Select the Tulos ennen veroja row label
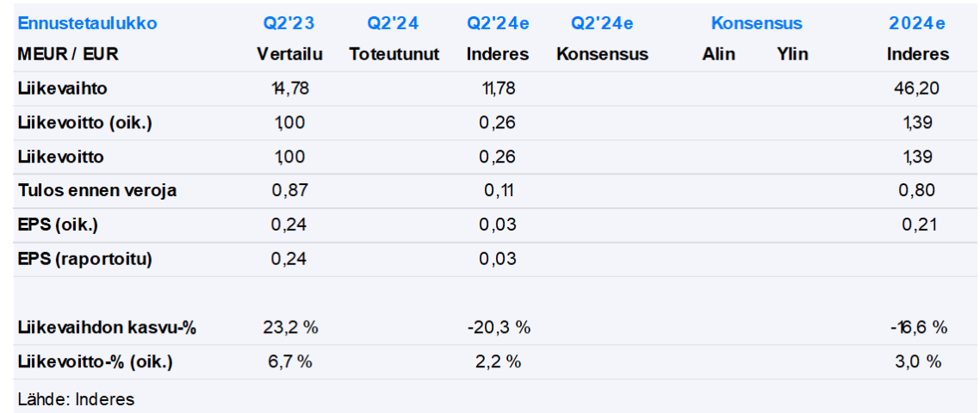 [96, 190]
